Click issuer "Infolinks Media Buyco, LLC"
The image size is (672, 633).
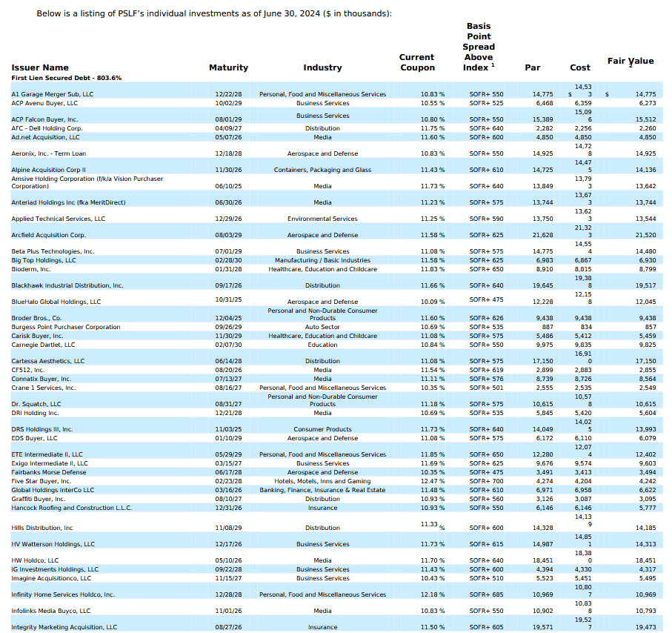(50, 612)
